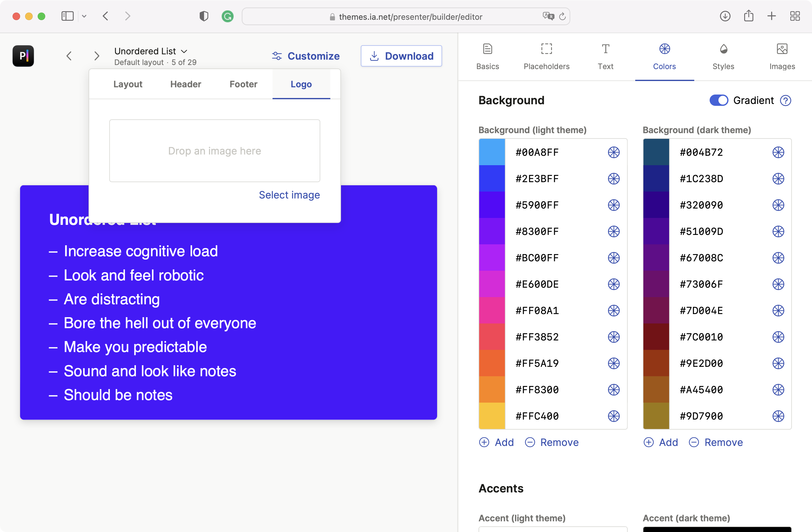Click the iA Presenter app logo
812x532 pixels.
tap(23, 56)
